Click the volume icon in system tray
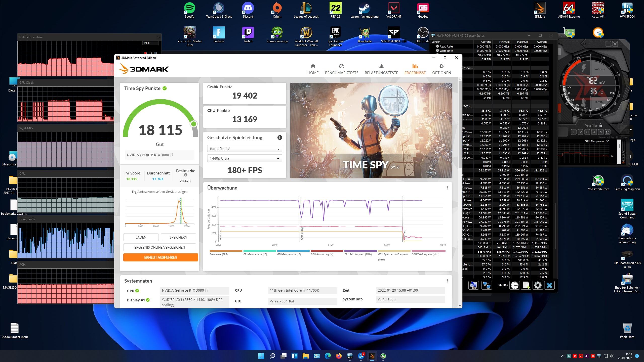 [611, 356]
